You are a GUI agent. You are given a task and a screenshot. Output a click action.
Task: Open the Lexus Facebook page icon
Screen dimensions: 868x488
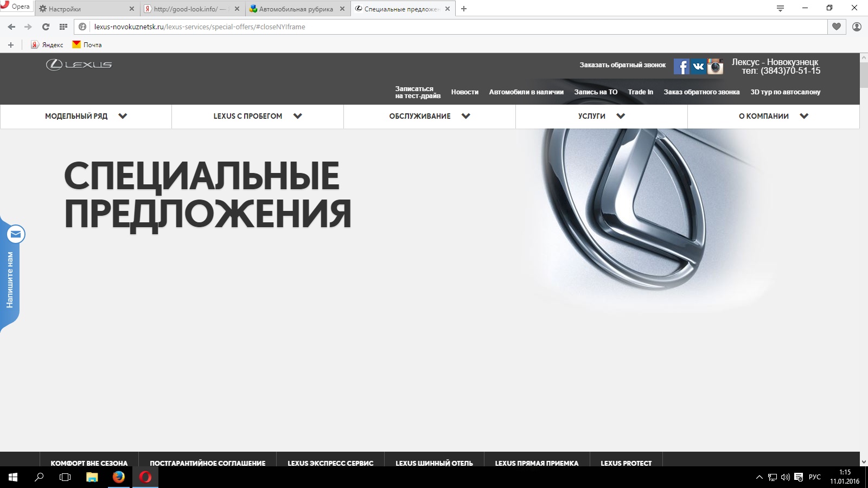(x=681, y=66)
